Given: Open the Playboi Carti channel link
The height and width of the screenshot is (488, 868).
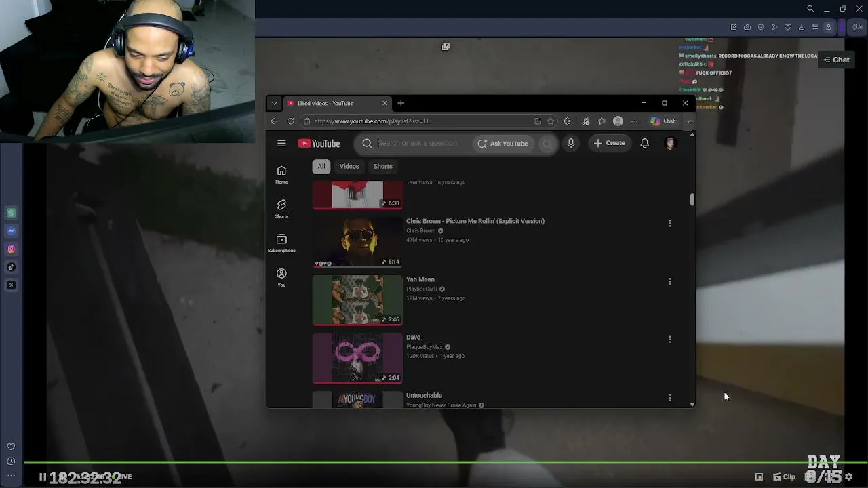Looking at the screenshot, I should pos(421,289).
